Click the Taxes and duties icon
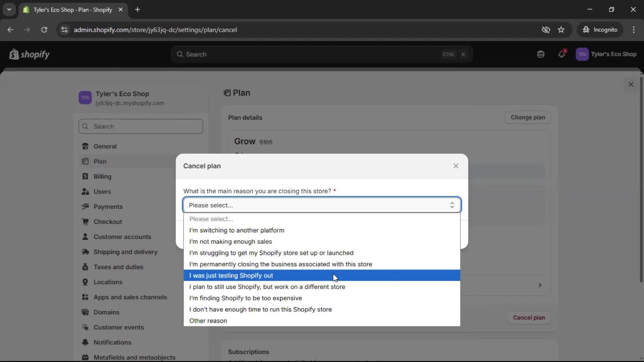 [85, 267]
